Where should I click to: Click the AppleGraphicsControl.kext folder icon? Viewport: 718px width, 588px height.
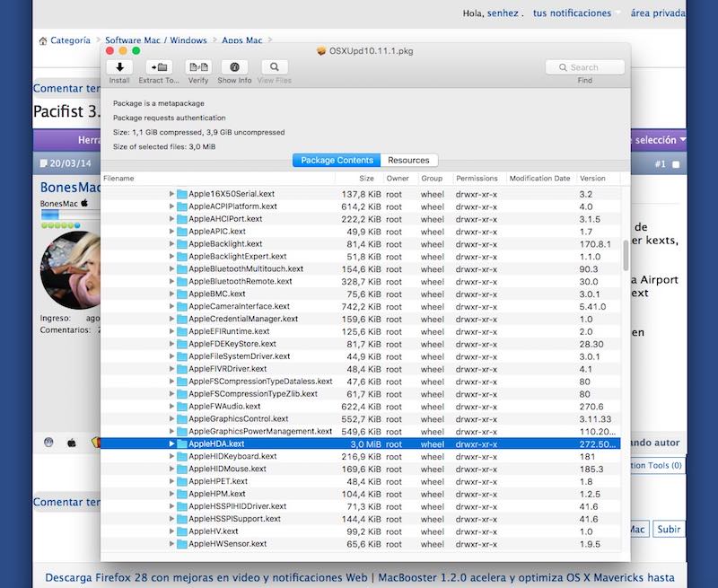pos(182,419)
